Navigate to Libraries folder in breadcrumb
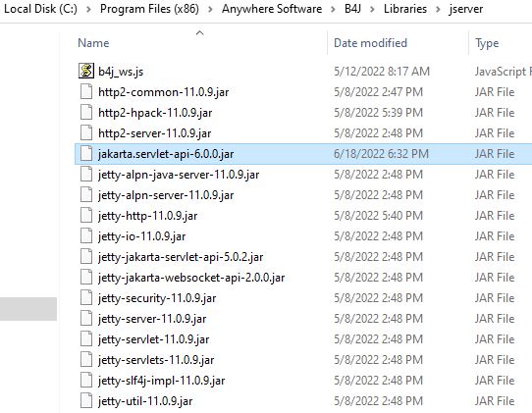The width and height of the screenshot is (532, 413). pyautogui.click(x=405, y=9)
